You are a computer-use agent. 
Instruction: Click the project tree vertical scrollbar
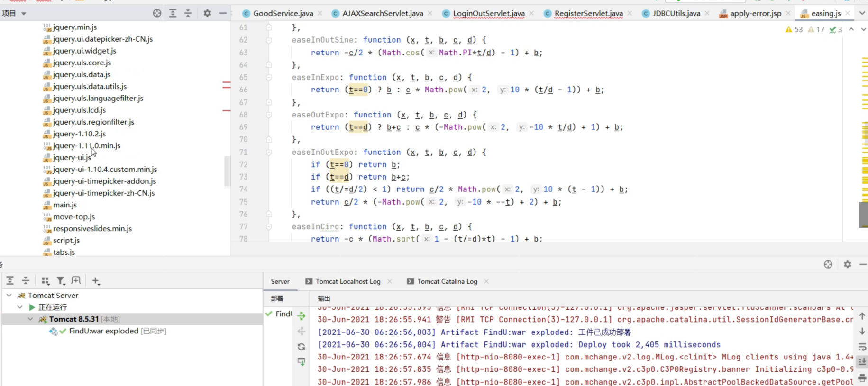pos(227,171)
